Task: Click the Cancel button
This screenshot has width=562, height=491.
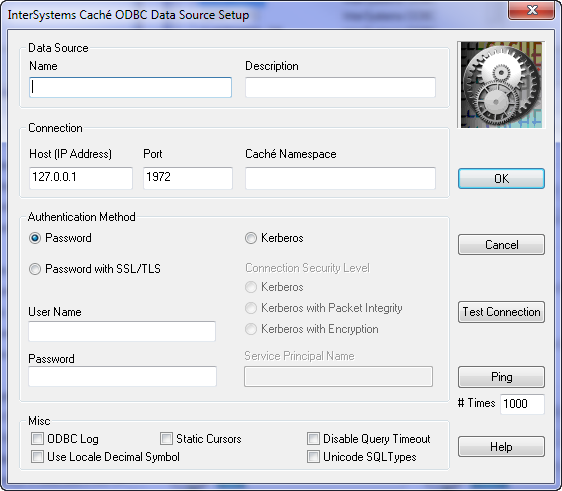Action: (x=501, y=245)
